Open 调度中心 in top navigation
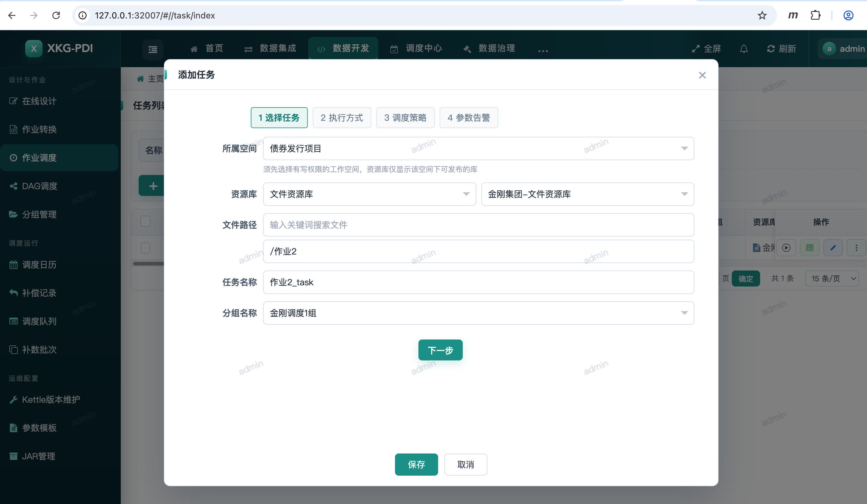 416,48
